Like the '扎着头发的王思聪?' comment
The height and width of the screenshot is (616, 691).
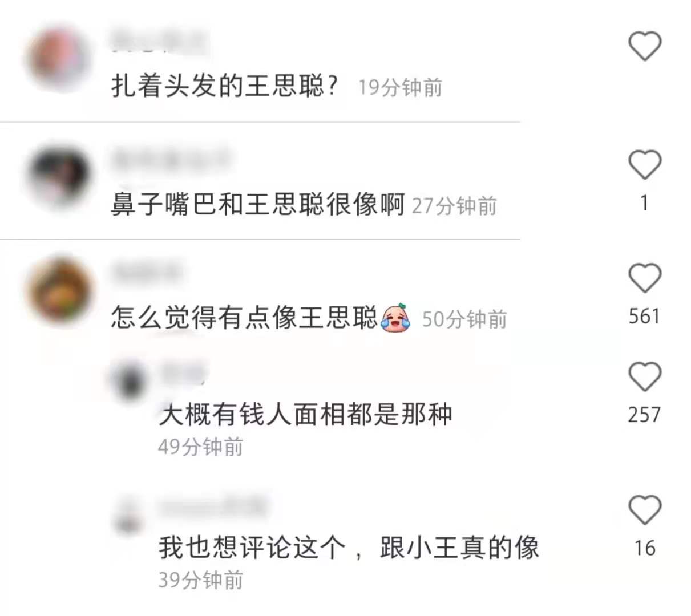click(645, 46)
